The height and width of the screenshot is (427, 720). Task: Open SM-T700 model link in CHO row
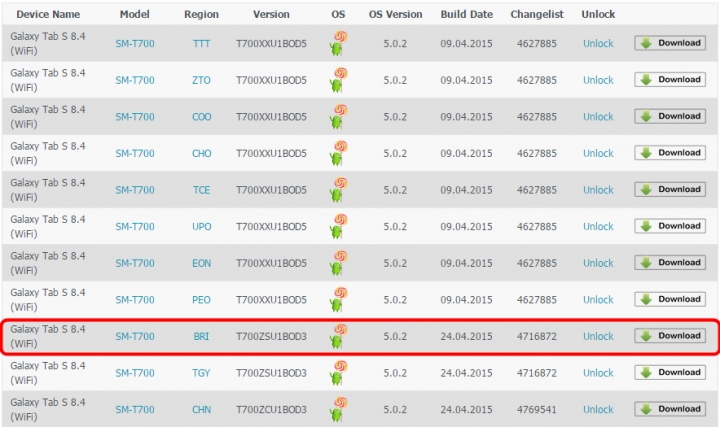(x=135, y=153)
